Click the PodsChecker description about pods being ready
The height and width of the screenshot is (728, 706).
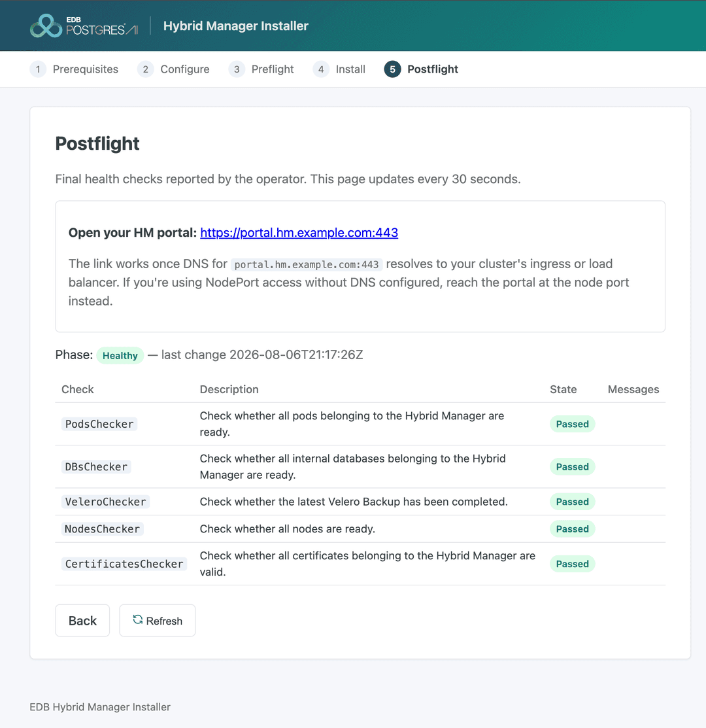click(352, 424)
